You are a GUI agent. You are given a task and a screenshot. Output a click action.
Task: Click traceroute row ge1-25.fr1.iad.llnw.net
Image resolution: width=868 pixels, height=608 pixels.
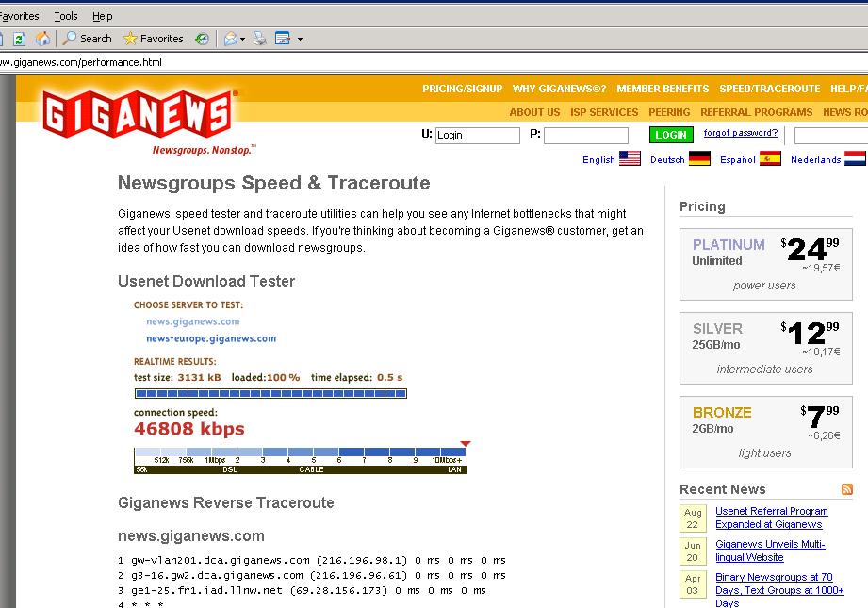(302, 590)
